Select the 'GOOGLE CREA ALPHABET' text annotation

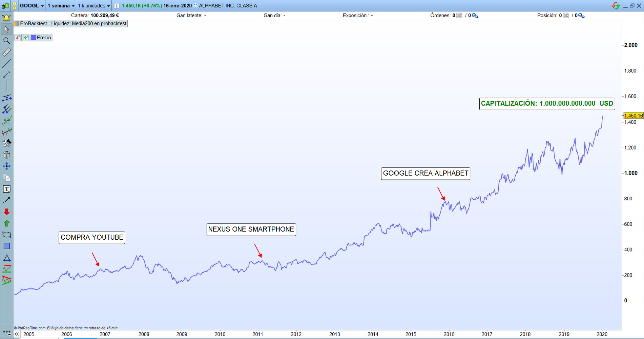425,174
